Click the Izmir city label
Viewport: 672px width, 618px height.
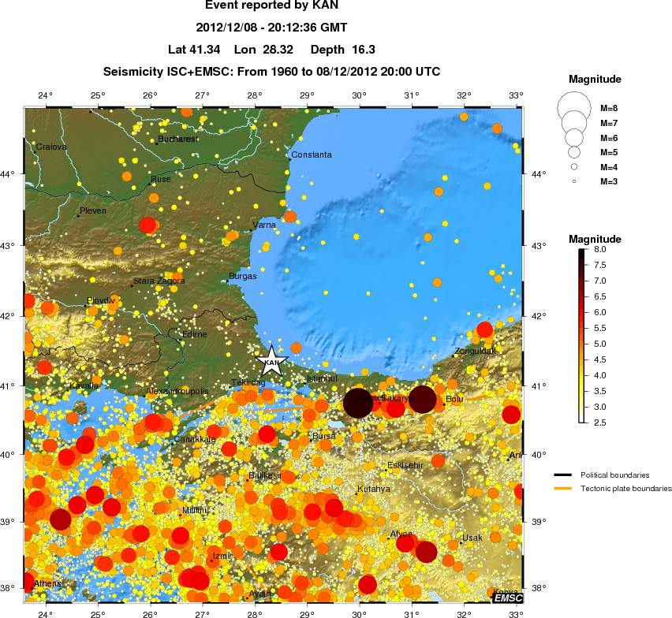pos(222,556)
